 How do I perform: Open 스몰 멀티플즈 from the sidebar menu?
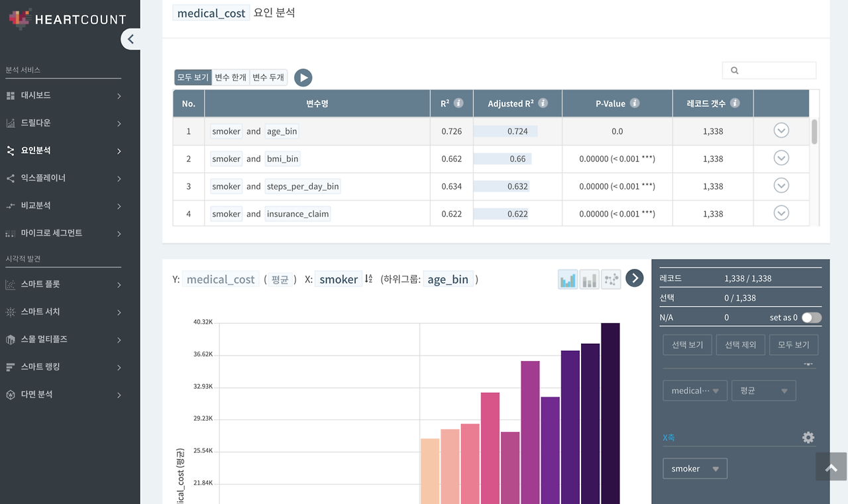[x=44, y=339]
